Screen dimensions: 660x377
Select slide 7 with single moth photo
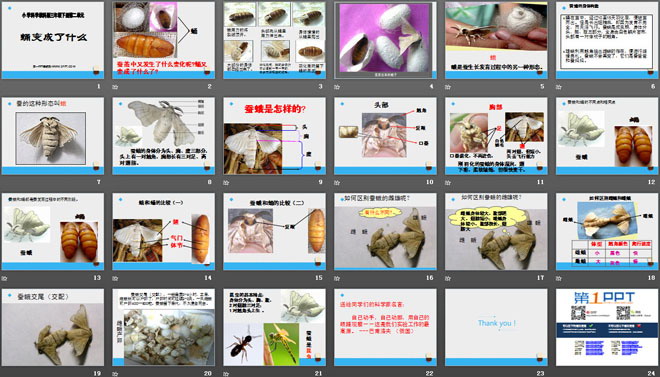click(53, 136)
